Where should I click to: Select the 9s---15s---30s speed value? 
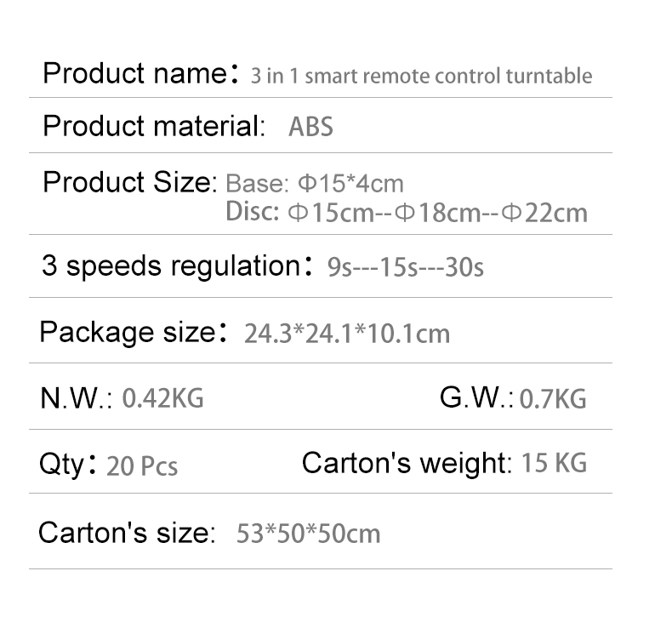(406, 267)
